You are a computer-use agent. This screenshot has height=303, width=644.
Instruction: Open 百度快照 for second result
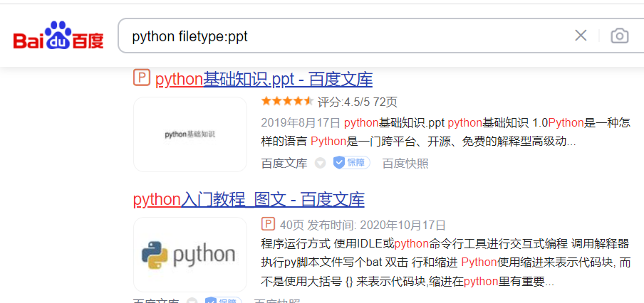[x=277, y=302]
